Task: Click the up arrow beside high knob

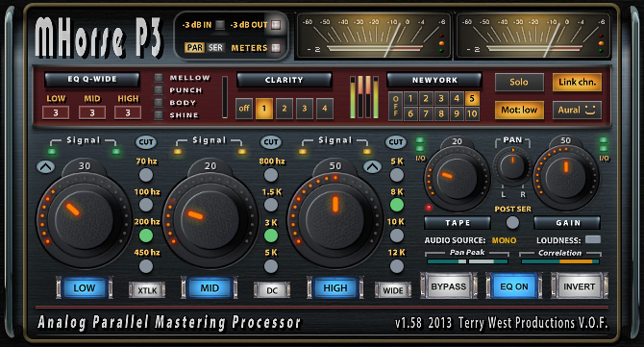Action: pyautogui.click(x=372, y=167)
